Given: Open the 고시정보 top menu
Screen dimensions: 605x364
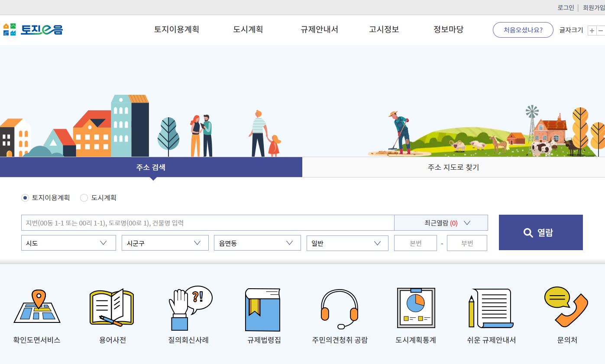Looking at the screenshot, I should pyautogui.click(x=384, y=29).
